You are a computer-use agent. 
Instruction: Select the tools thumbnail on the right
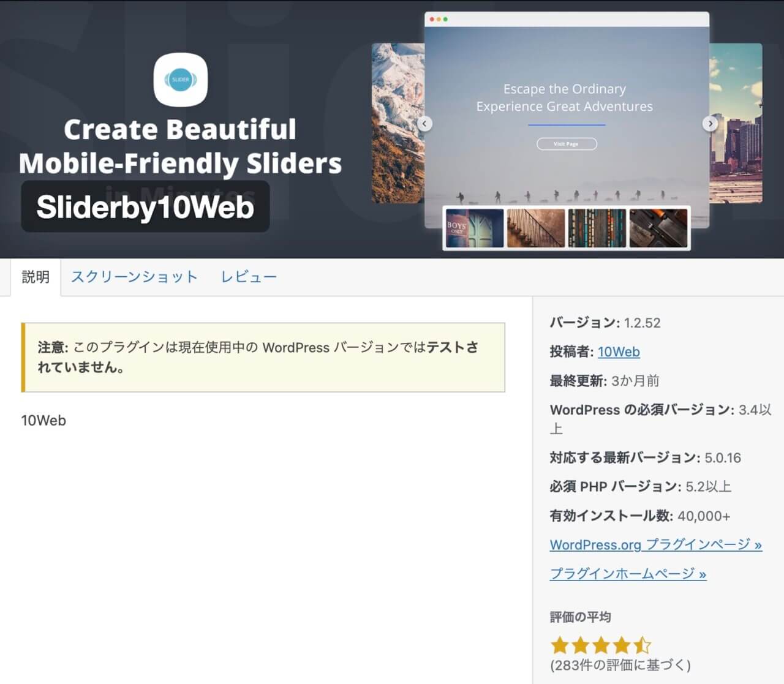pos(658,228)
